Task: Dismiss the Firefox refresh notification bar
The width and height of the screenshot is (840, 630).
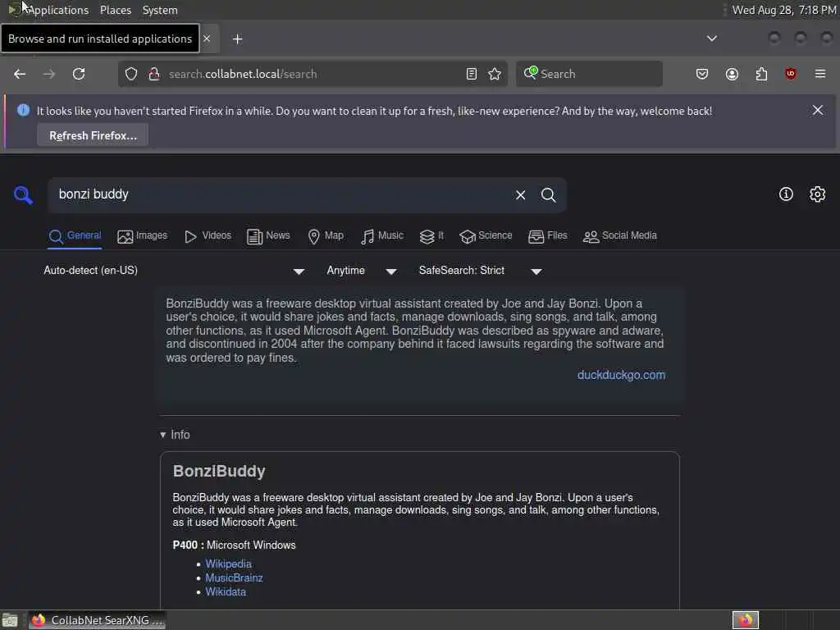Action: [818, 110]
